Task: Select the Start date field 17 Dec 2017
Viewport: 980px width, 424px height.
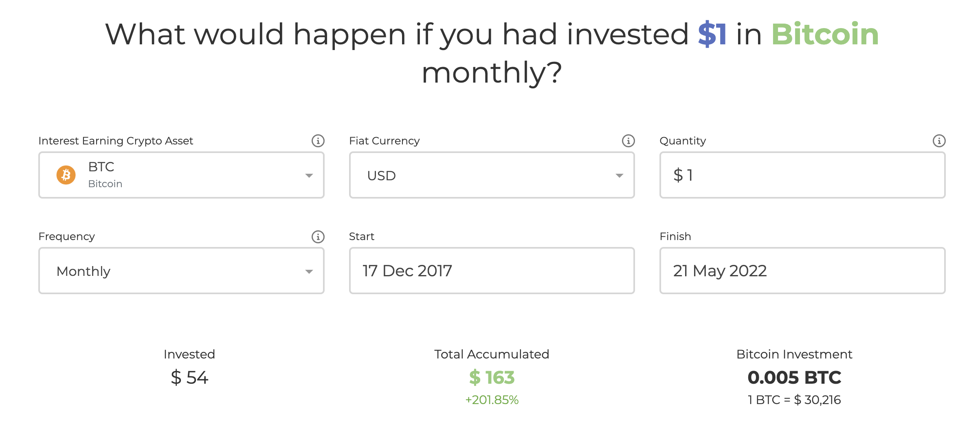Action: point(492,271)
